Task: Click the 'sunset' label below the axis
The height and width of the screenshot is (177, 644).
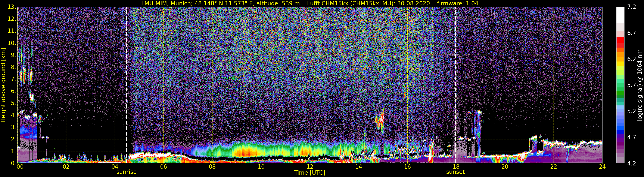Action: pos(455,172)
